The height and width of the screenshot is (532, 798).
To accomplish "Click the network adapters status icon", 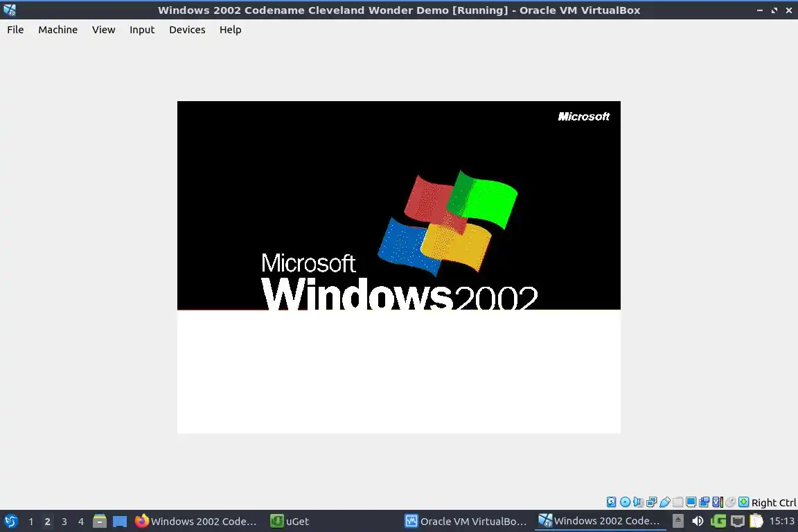I will pyautogui.click(x=651, y=502).
